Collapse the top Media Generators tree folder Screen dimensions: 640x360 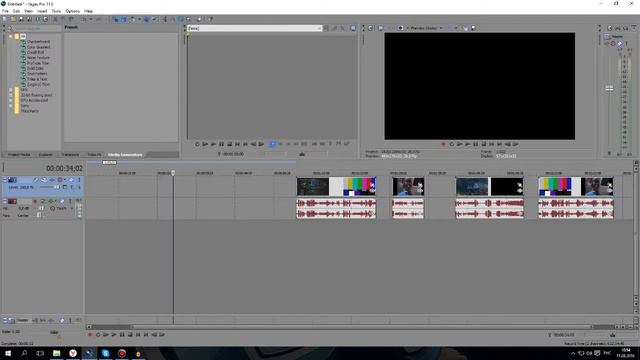click(x=11, y=36)
